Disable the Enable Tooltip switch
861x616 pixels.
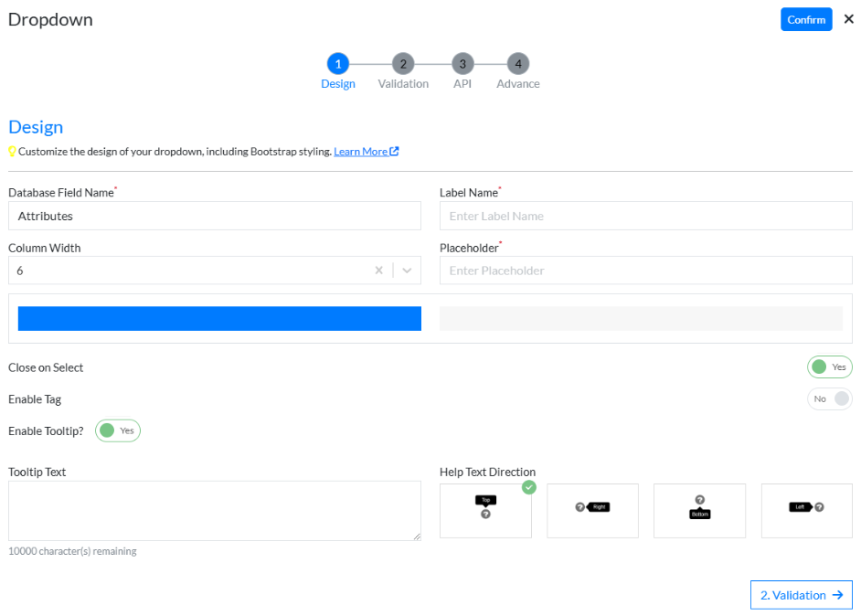[x=118, y=430]
